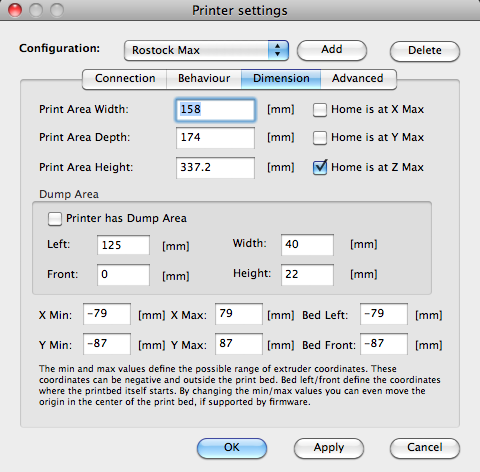Enable Home is at Y Max checkbox
Viewport: 480px width, 472px height.
pos(320,138)
